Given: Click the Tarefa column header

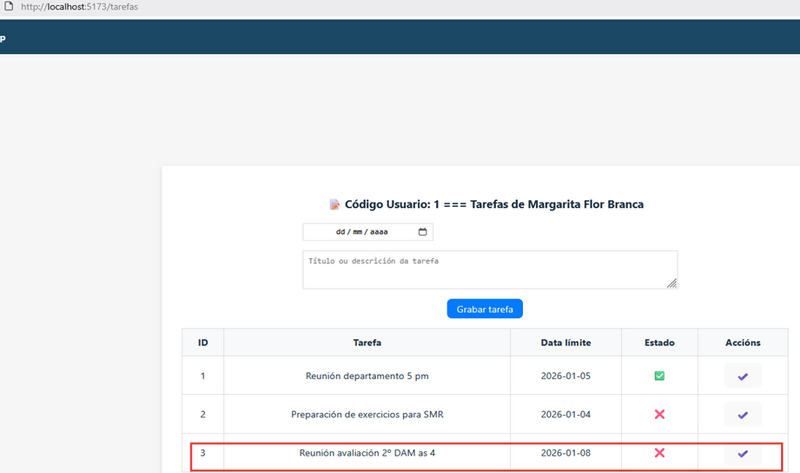Looking at the screenshot, I should pyautogui.click(x=367, y=342).
